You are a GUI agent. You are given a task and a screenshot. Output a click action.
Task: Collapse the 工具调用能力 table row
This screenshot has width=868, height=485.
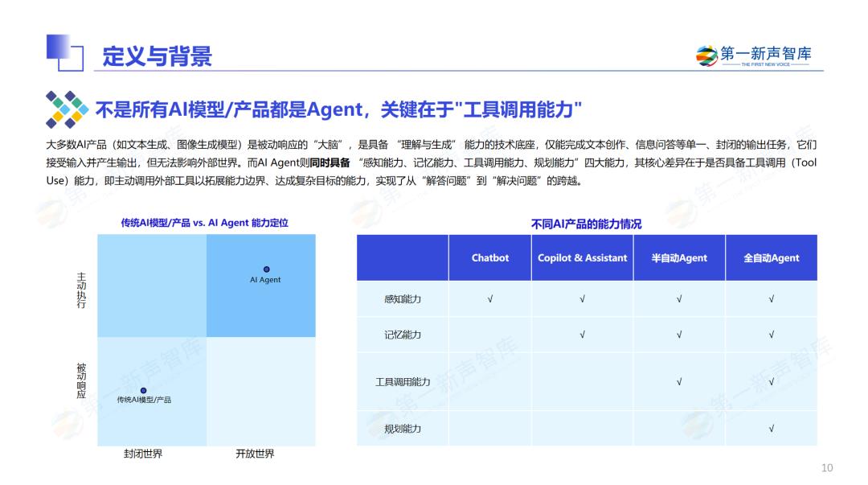click(404, 380)
